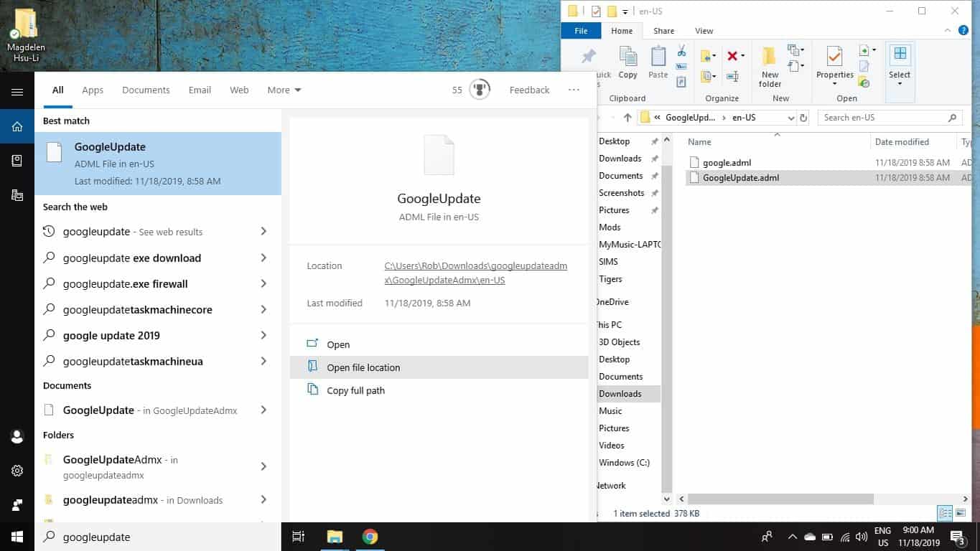This screenshot has width=980, height=551.
Task: Click the Feedback button in search panel
Action: tap(530, 90)
